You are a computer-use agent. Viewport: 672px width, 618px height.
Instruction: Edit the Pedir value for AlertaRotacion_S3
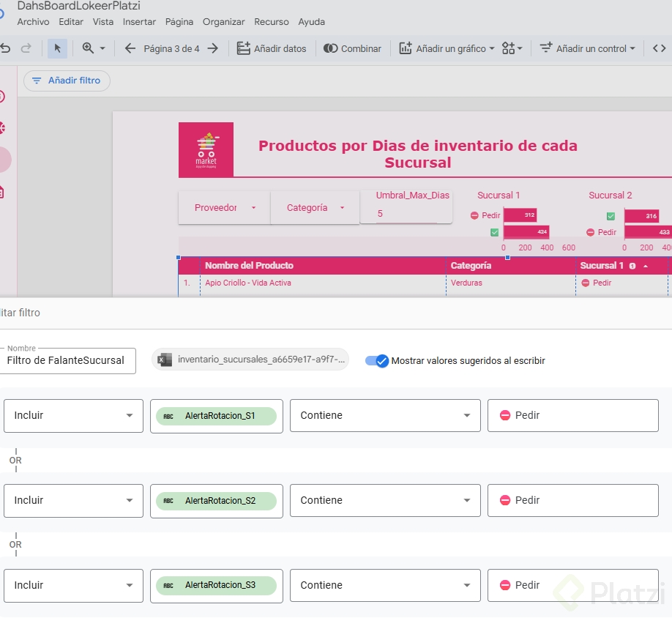point(573,585)
